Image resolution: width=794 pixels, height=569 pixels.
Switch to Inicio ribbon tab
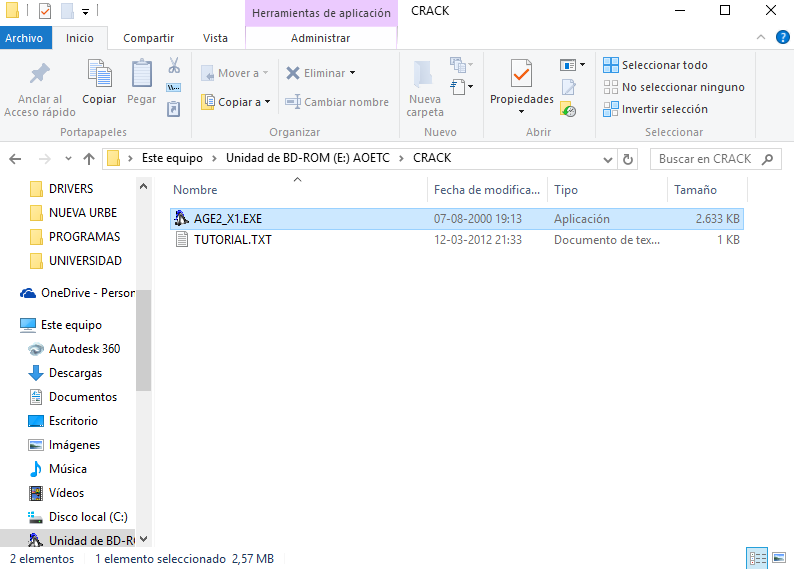80,38
